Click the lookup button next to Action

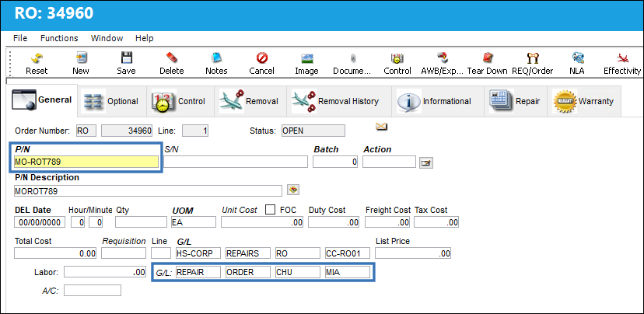tap(426, 163)
